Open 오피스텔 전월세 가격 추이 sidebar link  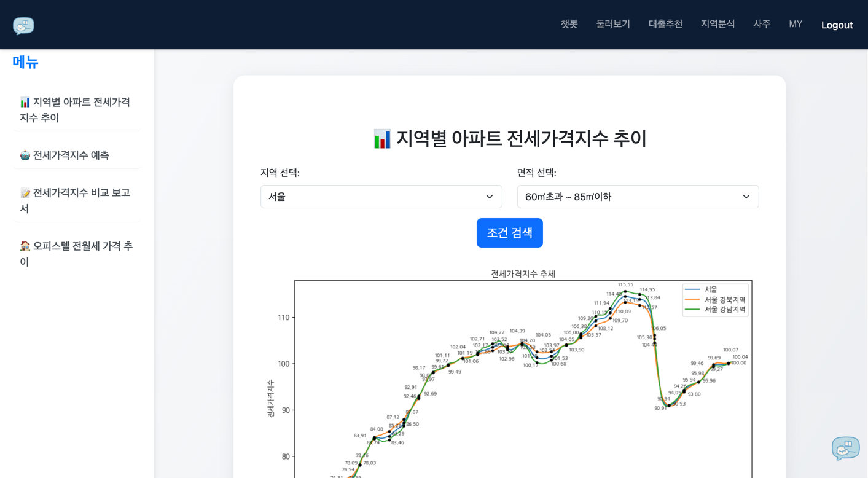pyautogui.click(x=77, y=254)
